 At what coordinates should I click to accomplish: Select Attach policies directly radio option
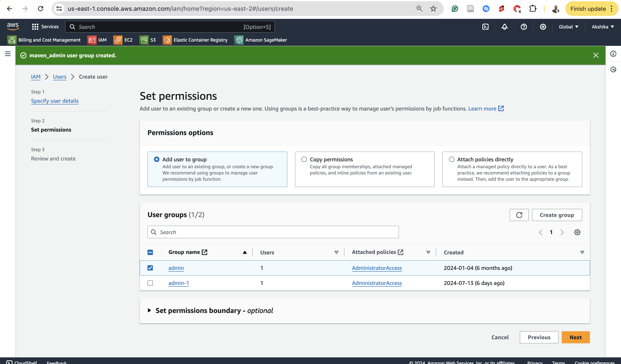click(452, 159)
